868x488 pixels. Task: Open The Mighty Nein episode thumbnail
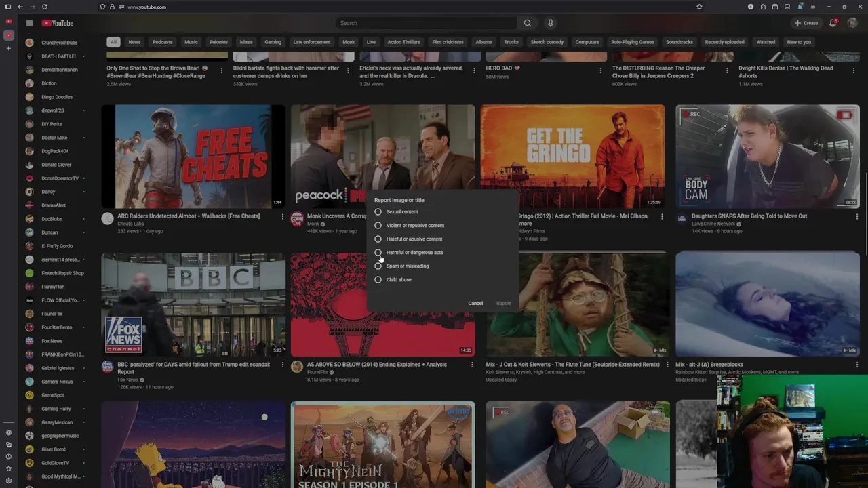click(383, 445)
